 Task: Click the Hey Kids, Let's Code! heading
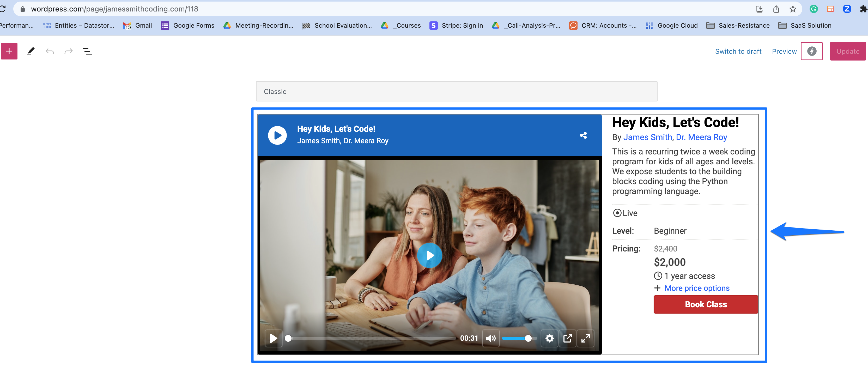(x=675, y=122)
